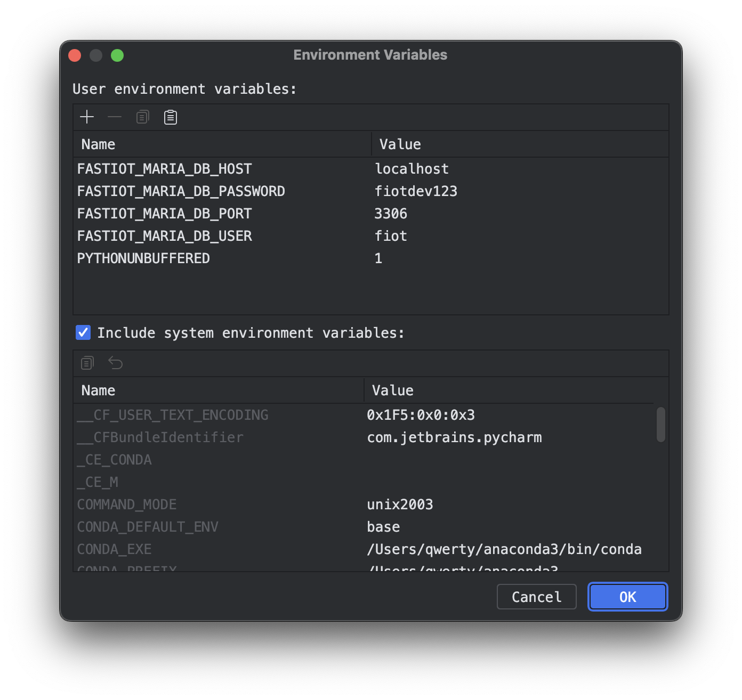Click PYTHONUNBUFFERED value cell showing 1
Screen dimensions: 742x700
(x=520, y=258)
